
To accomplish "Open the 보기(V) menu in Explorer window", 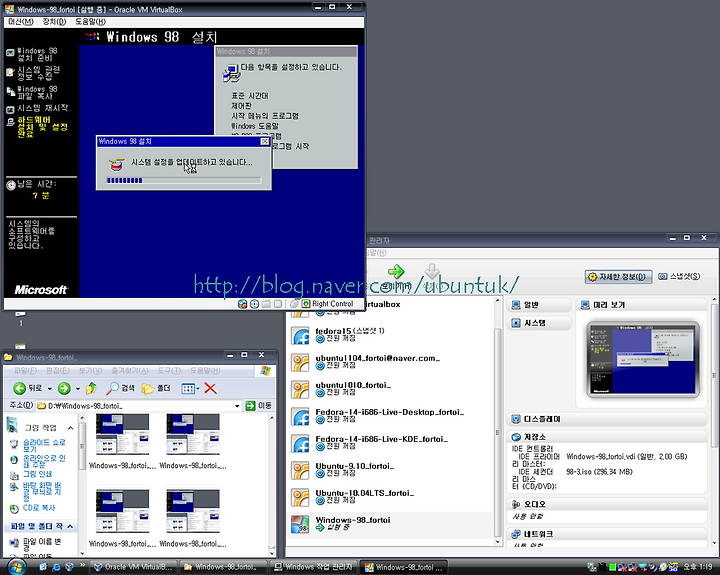I will [x=90, y=371].
